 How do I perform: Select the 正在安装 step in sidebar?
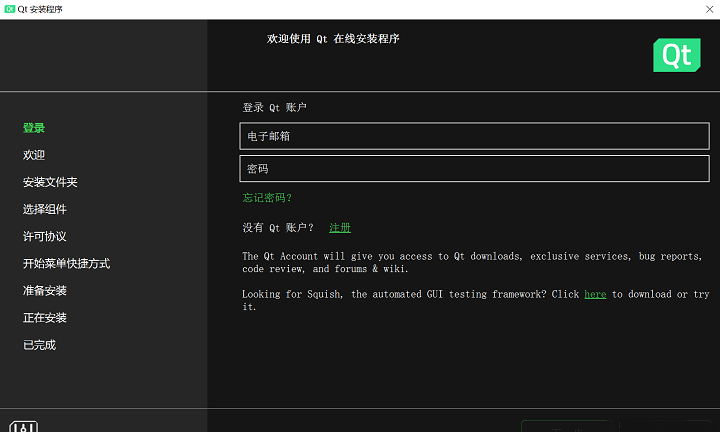pos(45,318)
